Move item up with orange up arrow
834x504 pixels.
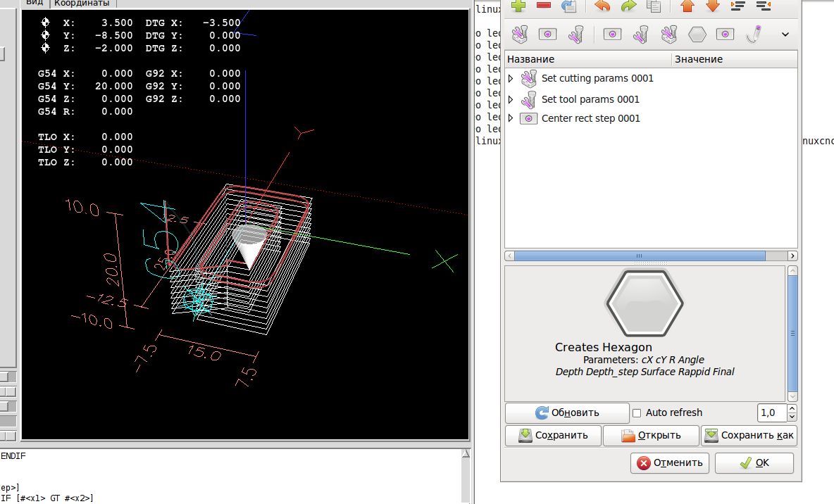(x=687, y=6)
